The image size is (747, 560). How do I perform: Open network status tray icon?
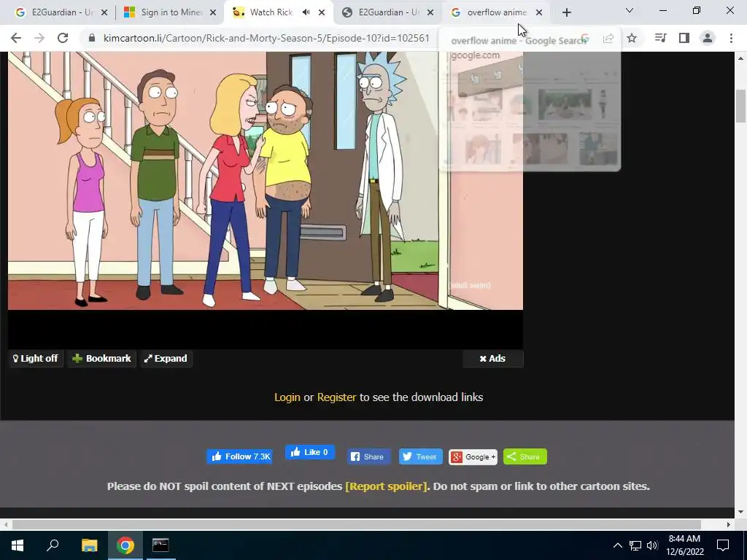point(635,545)
